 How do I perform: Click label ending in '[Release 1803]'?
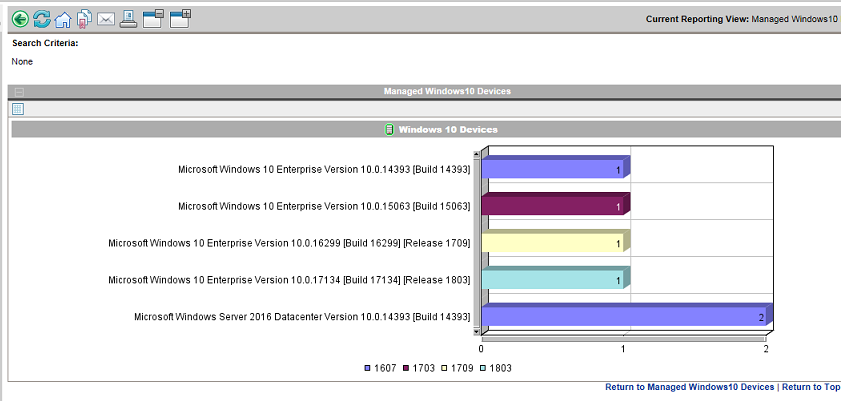tap(289, 280)
